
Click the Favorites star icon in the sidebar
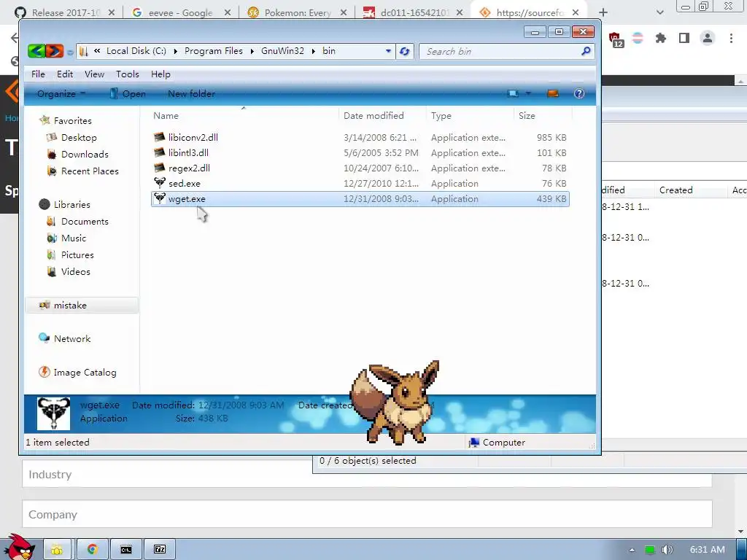click(x=44, y=120)
